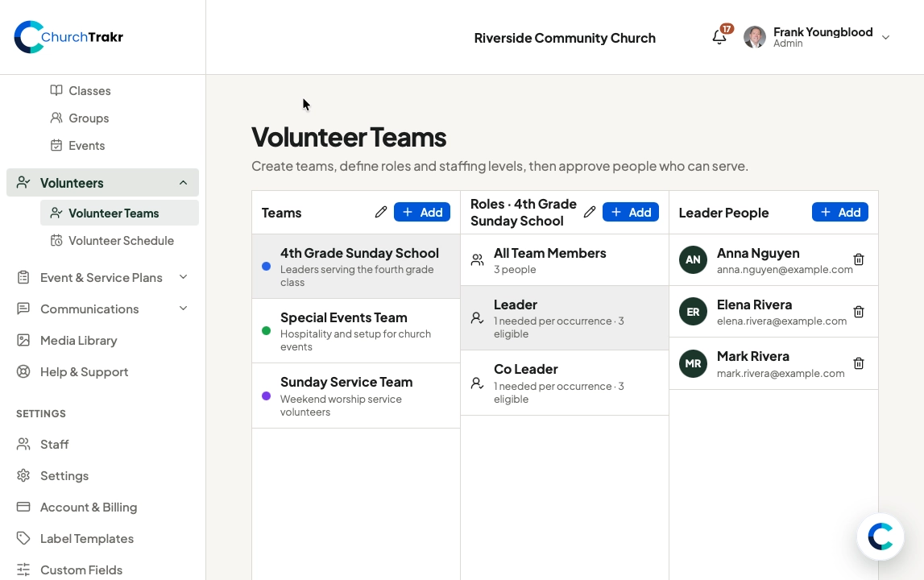The width and height of the screenshot is (924, 580).
Task: Click the Event & Service Plans clipboard icon
Action: click(23, 277)
